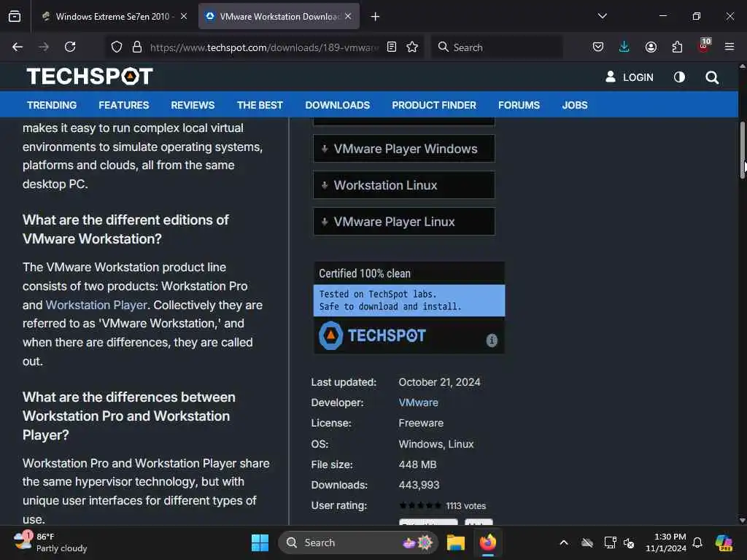Open VMware developer link
The height and width of the screenshot is (560, 747).
[418, 402]
